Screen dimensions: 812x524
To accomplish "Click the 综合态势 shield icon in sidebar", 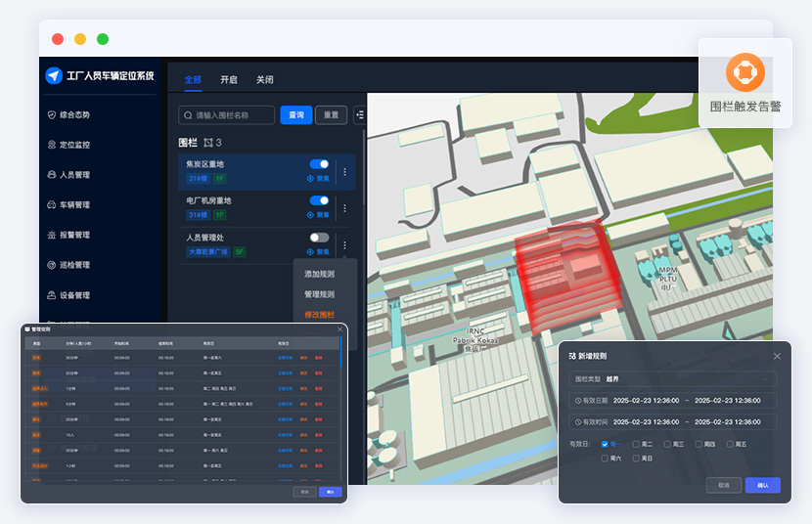I will (x=52, y=114).
